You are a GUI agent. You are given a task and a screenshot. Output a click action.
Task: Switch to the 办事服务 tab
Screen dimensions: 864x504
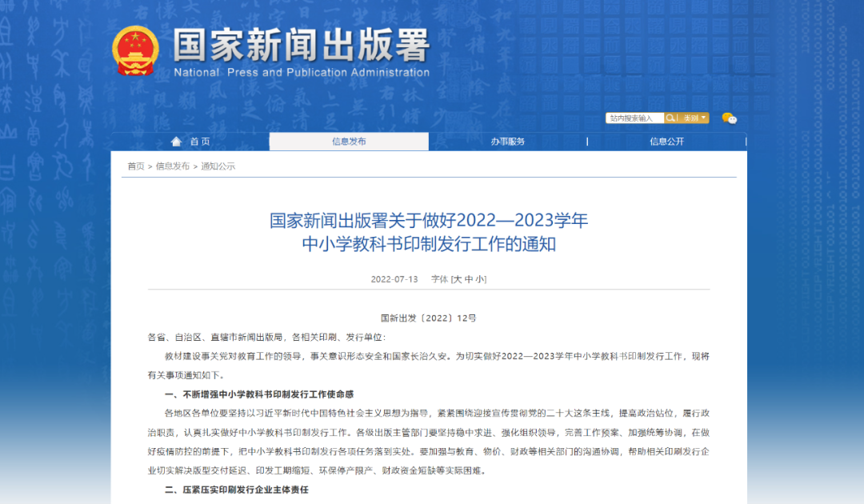tap(510, 141)
